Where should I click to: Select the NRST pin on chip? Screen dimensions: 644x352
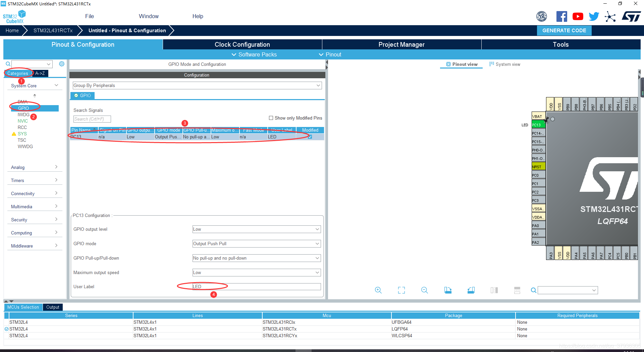coord(539,167)
